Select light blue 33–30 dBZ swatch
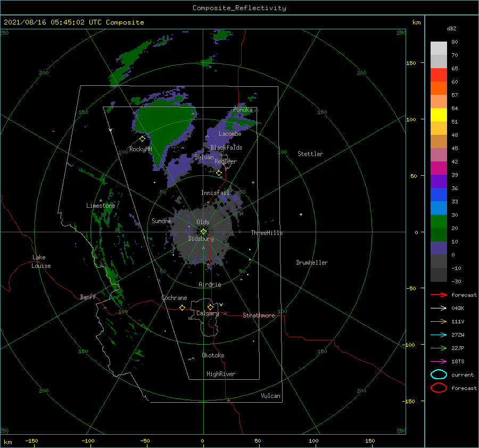 (439, 208)
